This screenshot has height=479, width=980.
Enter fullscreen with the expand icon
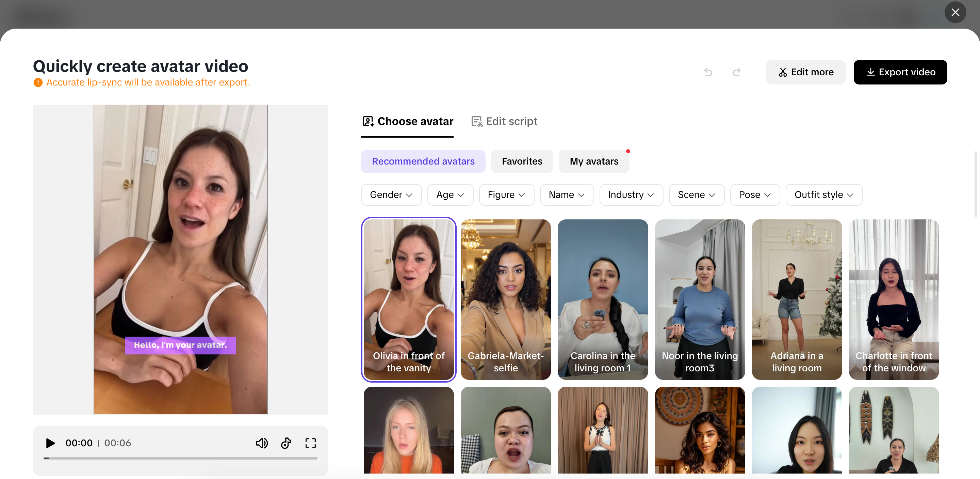(x=310, y=443)
